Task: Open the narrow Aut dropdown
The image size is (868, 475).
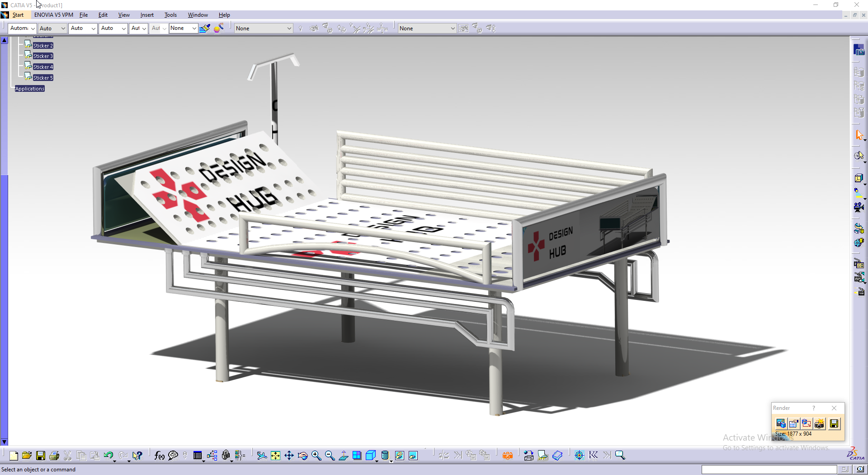Action: click(138, 28)
